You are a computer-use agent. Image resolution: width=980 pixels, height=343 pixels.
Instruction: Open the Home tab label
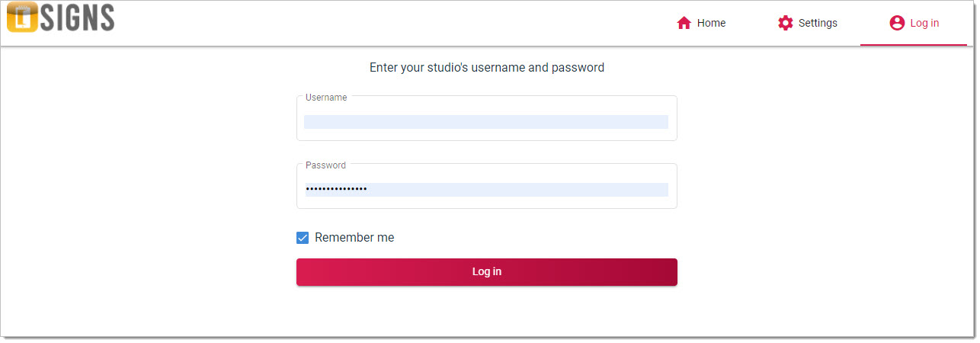(x=711, y=23)
